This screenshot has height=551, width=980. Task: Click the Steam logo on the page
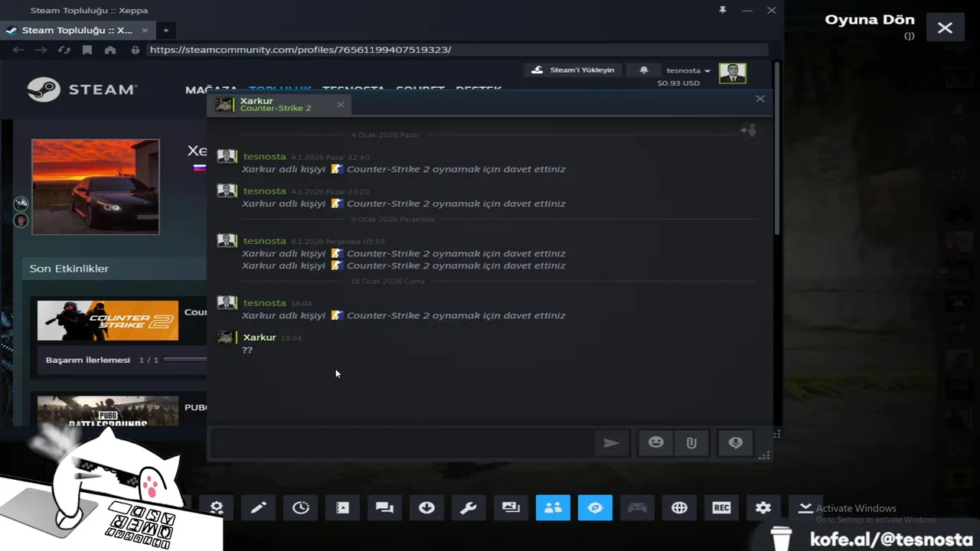click(x=82, y=89)
